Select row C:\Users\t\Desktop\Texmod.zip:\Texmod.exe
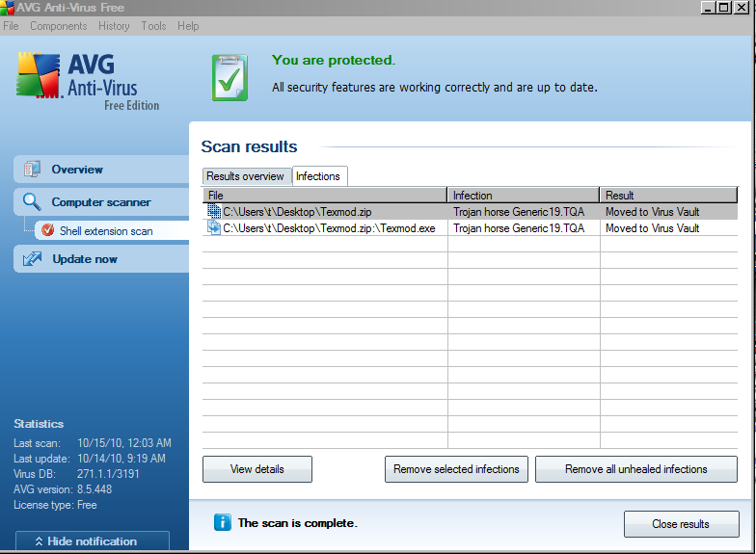Viewport: 756px width, 554px height. 471,227
